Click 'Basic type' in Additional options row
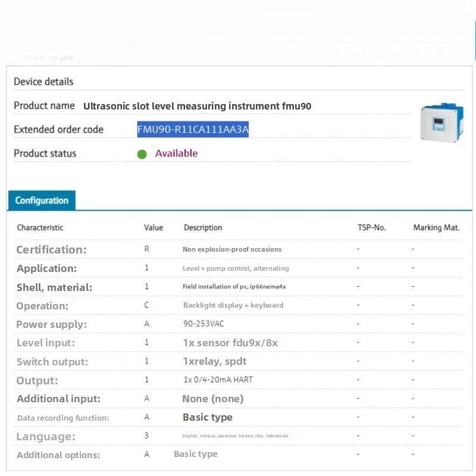Image resolution: width=476 pixels, height=476 pixels. (196, 454)
